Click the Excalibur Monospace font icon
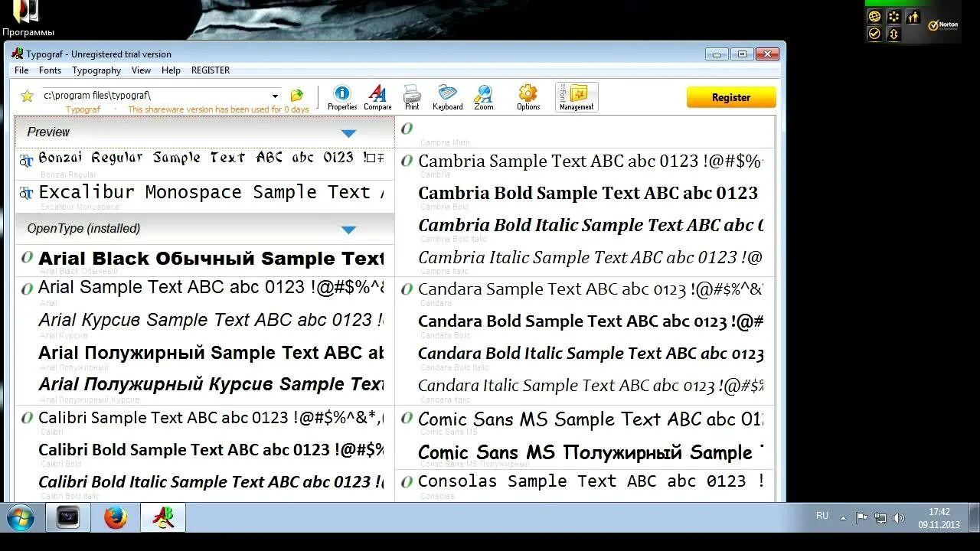Screen dimensions: 980x551 (27, 194)
